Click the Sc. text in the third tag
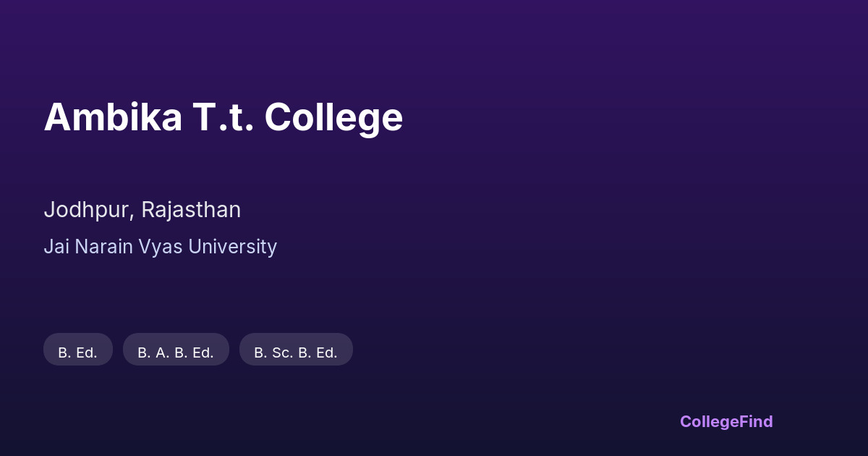868x456 pixels. 283,352
